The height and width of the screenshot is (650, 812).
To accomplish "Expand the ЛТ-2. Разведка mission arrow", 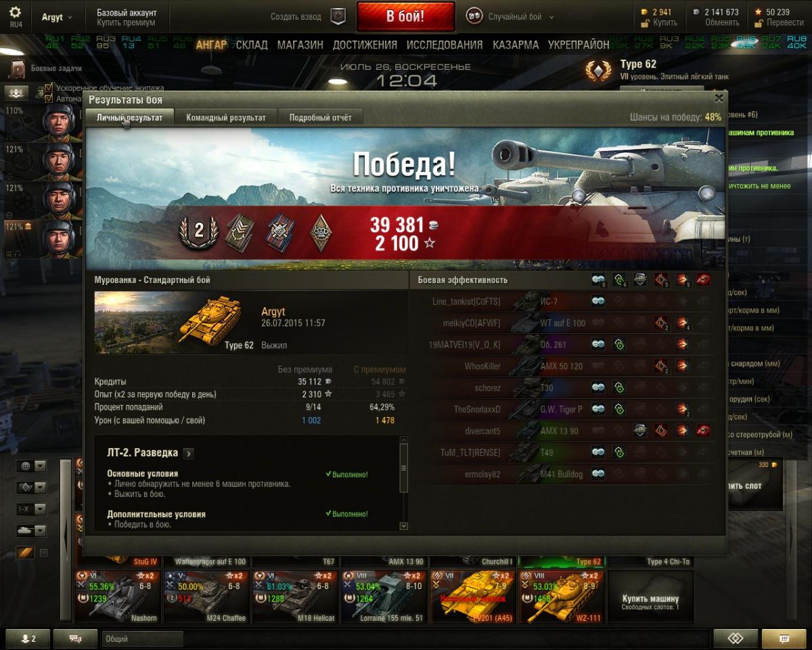I will 188,453.
